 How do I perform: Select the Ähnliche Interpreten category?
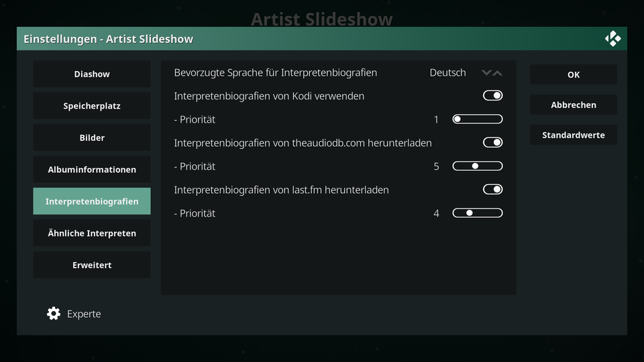92,233
